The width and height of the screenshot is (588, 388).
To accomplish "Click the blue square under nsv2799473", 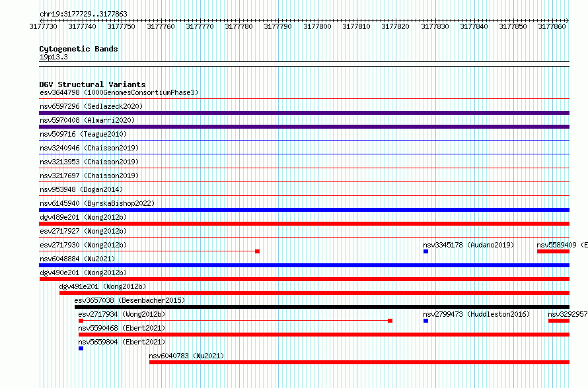I will point(425,321).
